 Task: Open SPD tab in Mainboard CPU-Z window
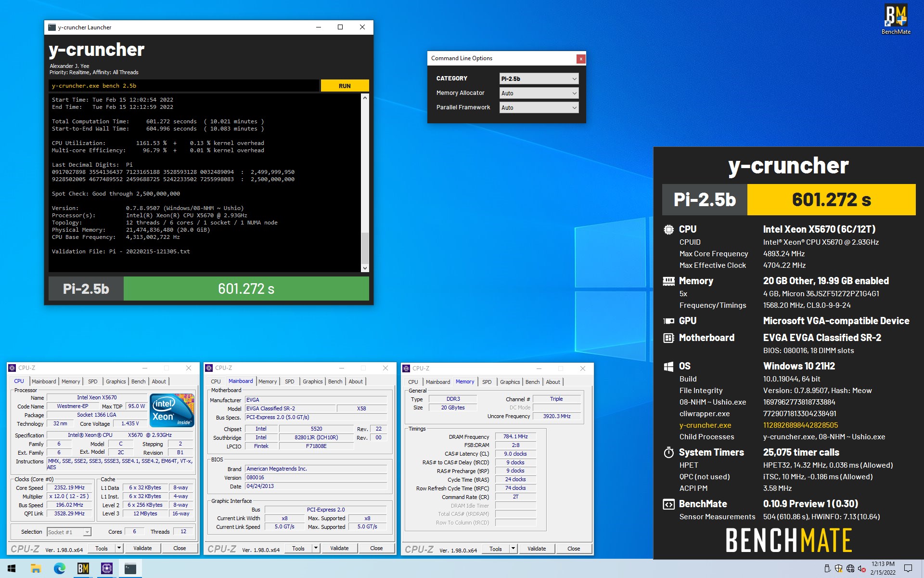coord(289,381)
